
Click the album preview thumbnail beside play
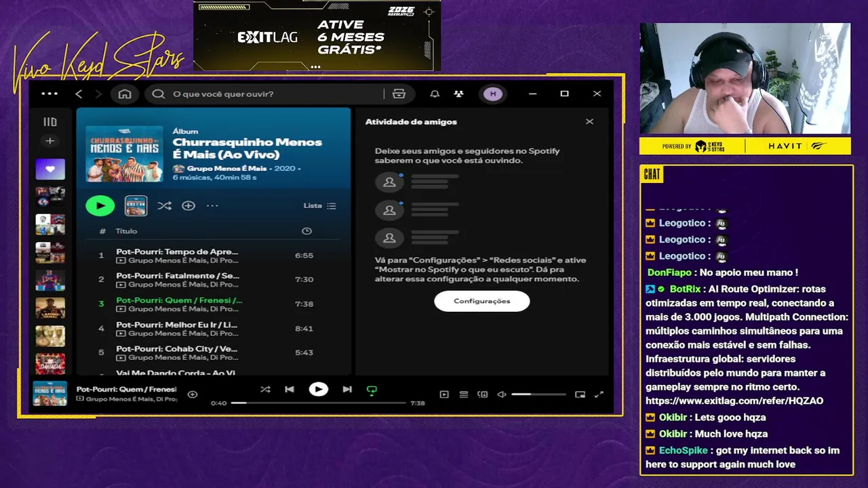pyautogui.click(x=136, y=205)
